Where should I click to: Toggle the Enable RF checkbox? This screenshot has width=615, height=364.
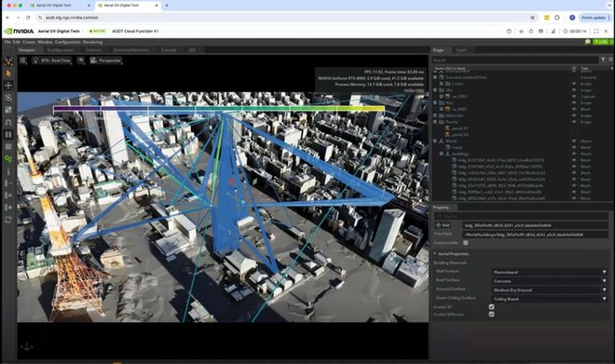491,307
